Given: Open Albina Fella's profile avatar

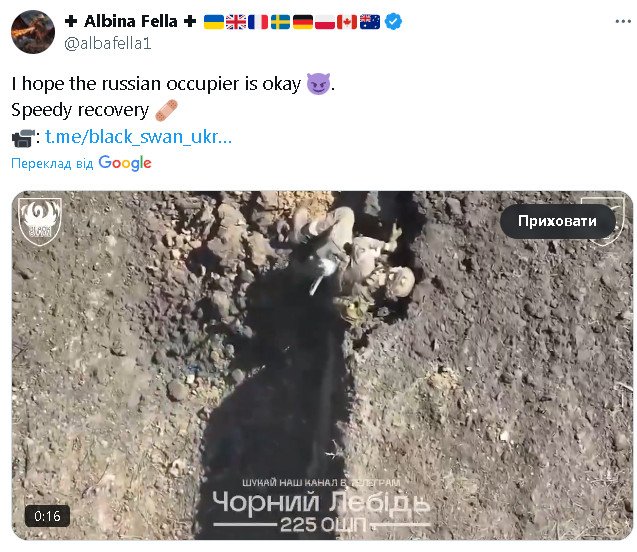Looking at the screenshot, I should pos(33,32).
